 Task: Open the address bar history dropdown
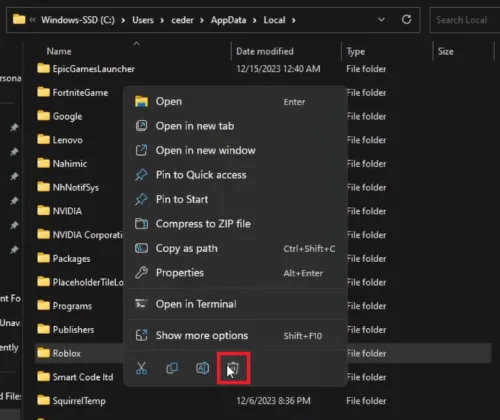[x=381, y=20]
